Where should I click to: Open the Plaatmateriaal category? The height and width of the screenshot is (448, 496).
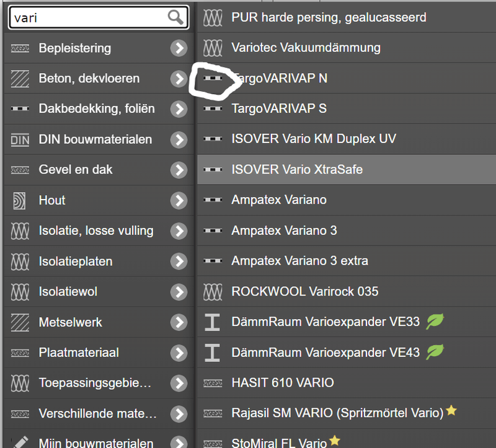[x=99, y=353]
